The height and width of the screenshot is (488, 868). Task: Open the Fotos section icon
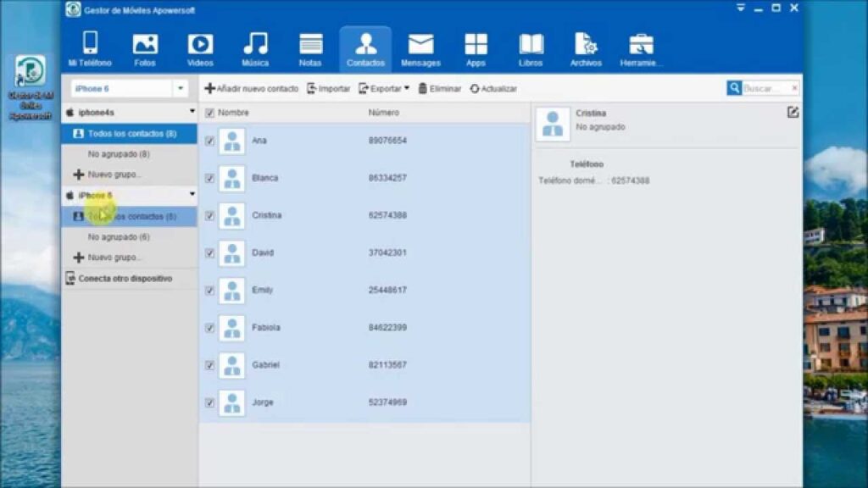coord(145,45)
